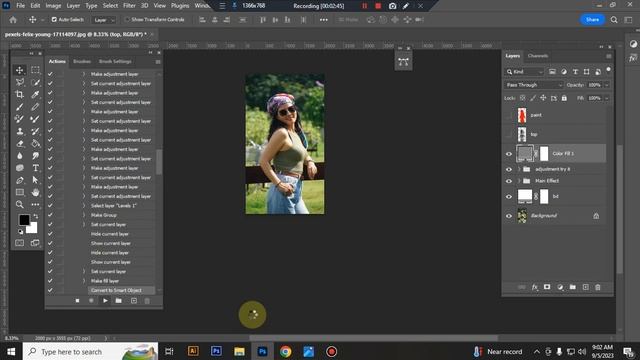Select the Eraser tool
640x360 pixels.
click(x=19, y=144)
